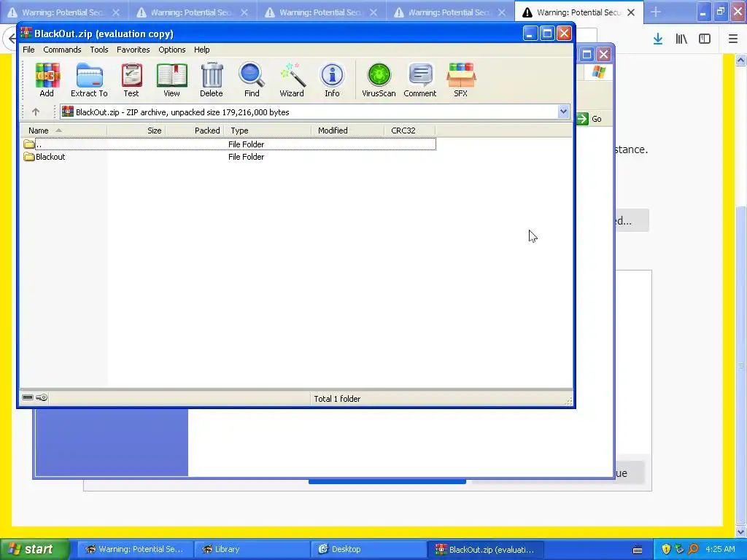Image resolution: width=747 pixels, height=560 pixels.
Task: Toggle the Firefox sidebar icon
Action: 705,39
